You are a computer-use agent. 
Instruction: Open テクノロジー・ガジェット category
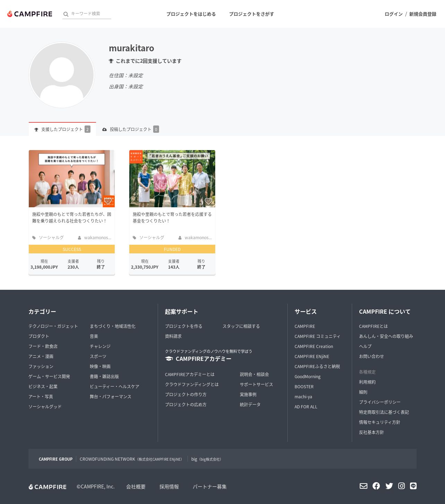(53, 326)
